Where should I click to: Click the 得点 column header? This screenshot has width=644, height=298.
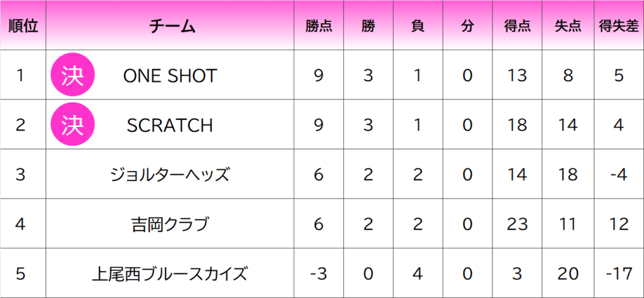pos(517,25)
